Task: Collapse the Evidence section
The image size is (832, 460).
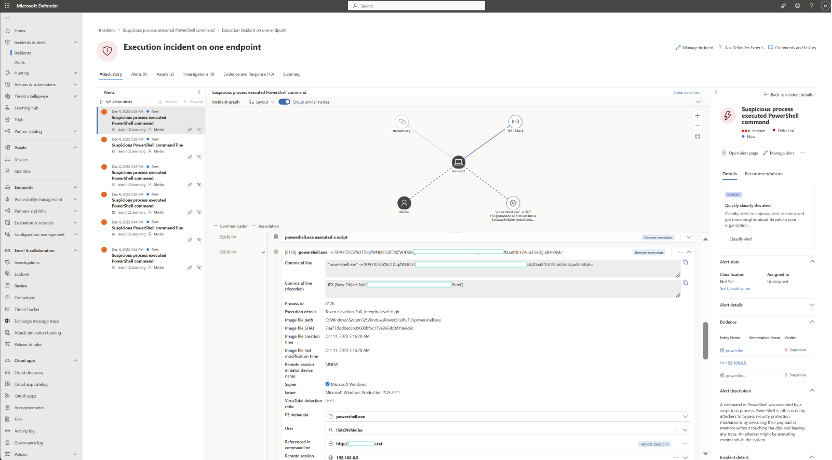Action: coord(812,322)
